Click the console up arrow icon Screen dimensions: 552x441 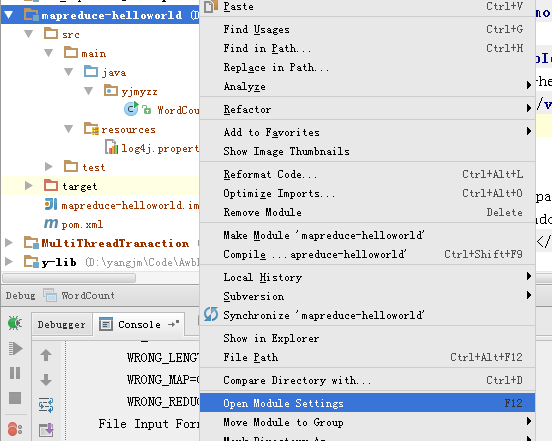pos(46,355)
